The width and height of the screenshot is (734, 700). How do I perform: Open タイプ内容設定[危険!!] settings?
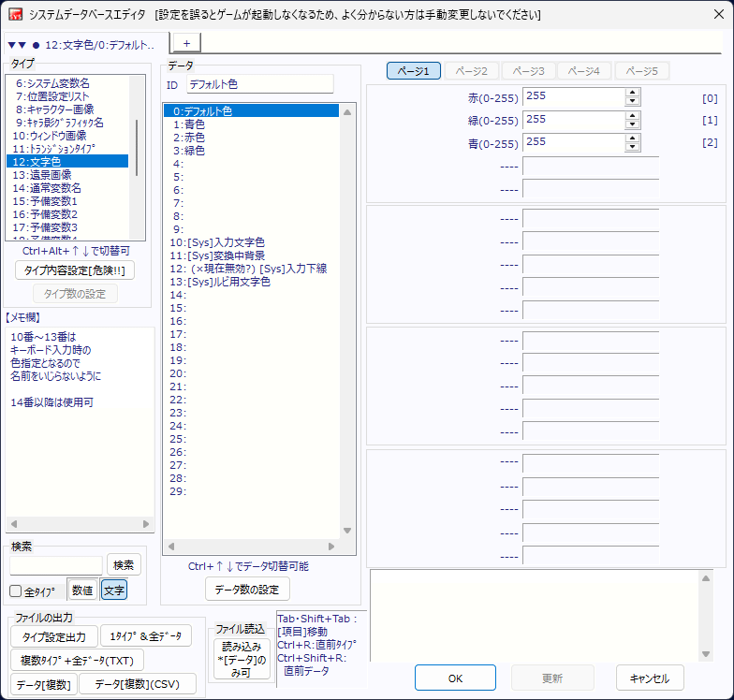tap(76, 270)
